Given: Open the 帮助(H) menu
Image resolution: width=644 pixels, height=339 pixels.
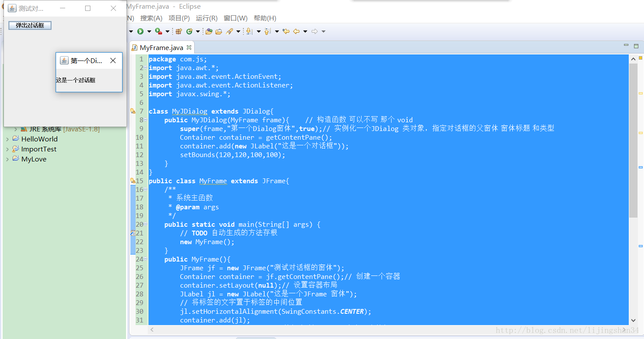Looking at the screenshot, I should click(x=265, y=18).
